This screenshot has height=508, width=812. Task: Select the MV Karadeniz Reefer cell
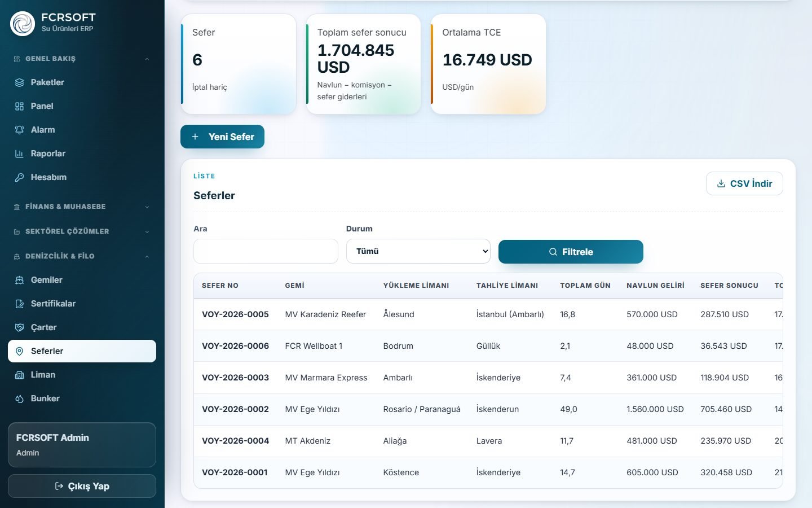point(325,314)
